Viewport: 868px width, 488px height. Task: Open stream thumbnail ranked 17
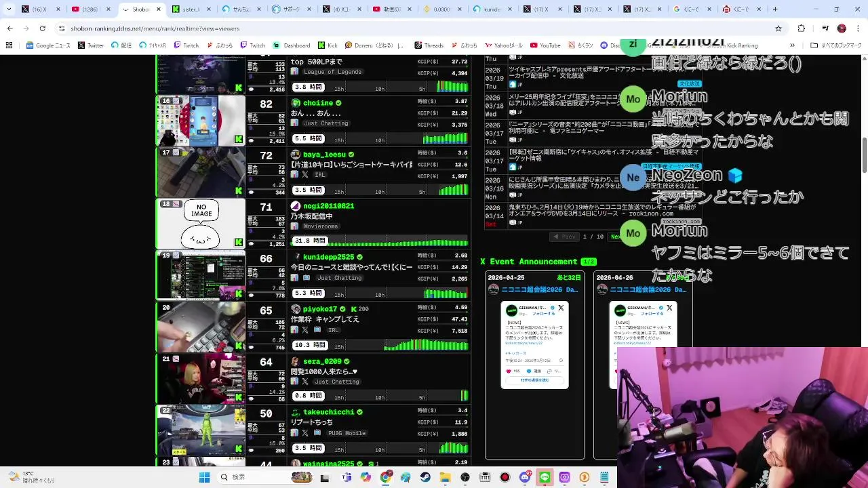coord(201,172)
